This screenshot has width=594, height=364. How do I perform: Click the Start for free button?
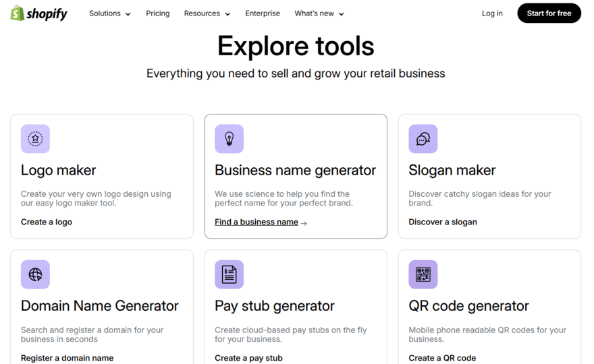point(549,13)
